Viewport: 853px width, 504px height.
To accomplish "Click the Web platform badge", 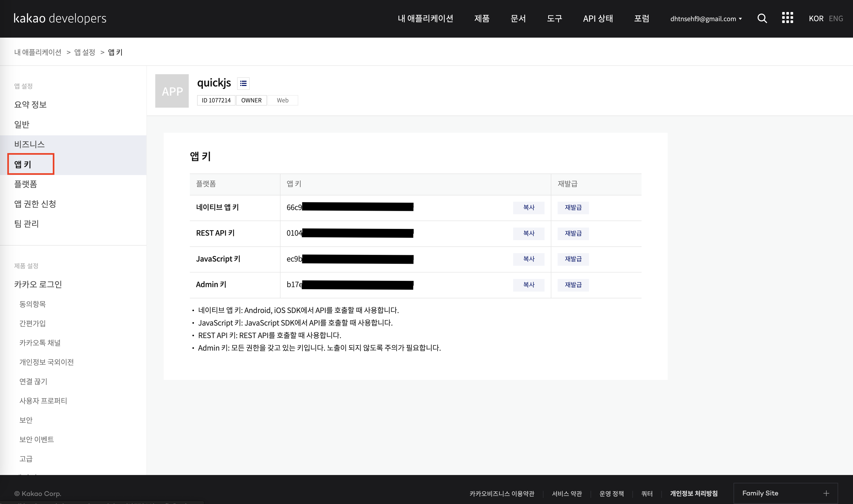I will (x=283, y=100).
